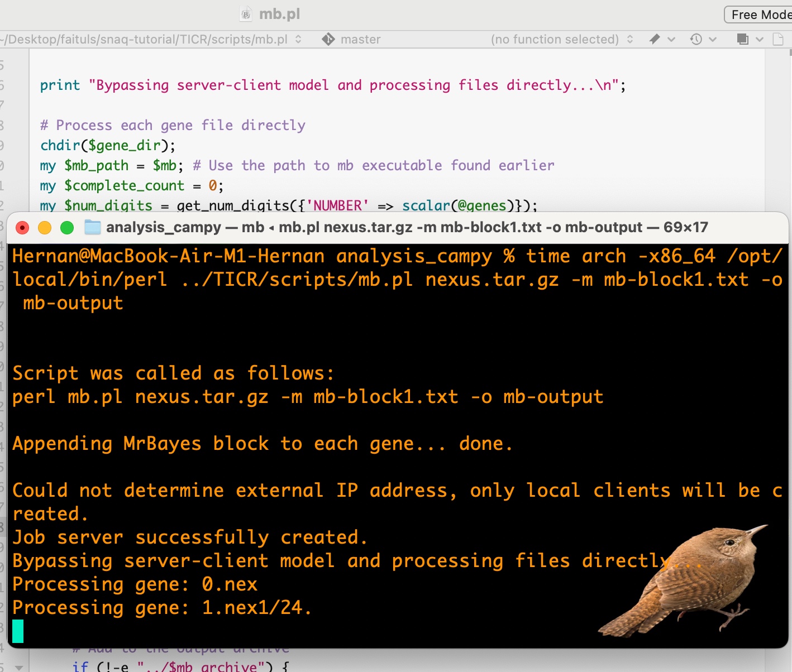Image resolution: width=792 pixels, height=672 pixels.
Task: Expand the markers dropdown chevron
Action: (x=671, y=40)
